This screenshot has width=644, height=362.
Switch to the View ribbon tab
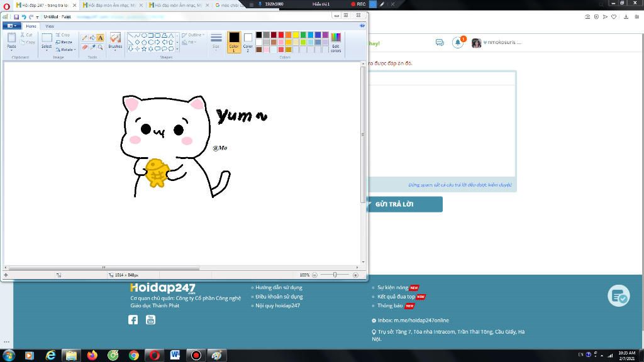49,26
